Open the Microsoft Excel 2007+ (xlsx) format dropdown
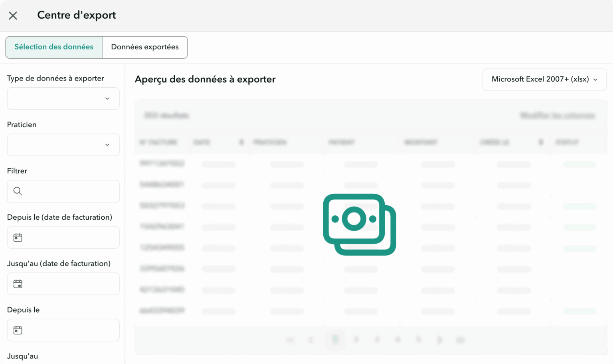 pos(544,79)
